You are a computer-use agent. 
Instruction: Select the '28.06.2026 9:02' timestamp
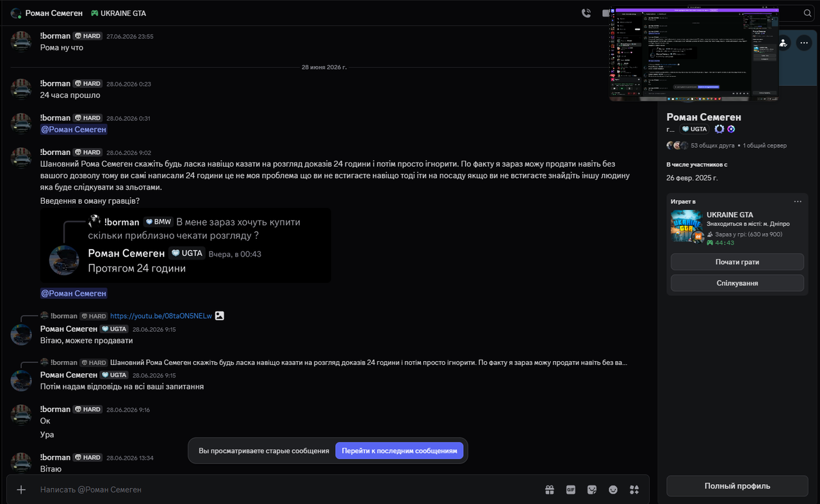[129, 152]
